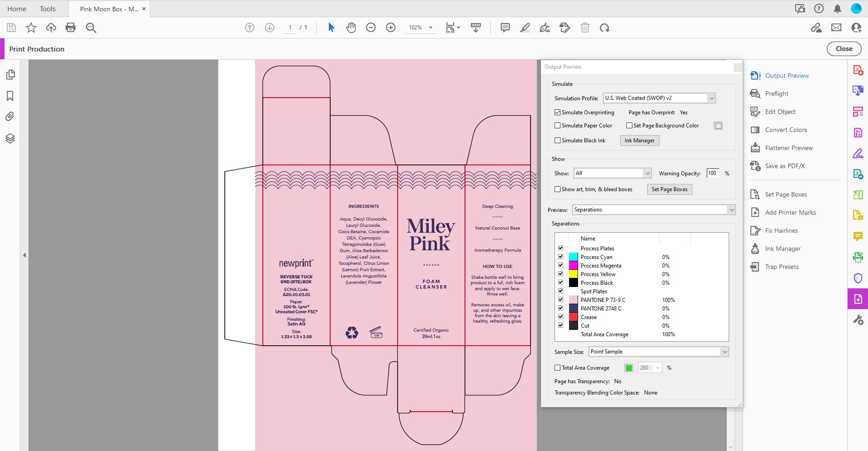Select the Hand tool
868x451 pixels.
click(x=351, y=28)
